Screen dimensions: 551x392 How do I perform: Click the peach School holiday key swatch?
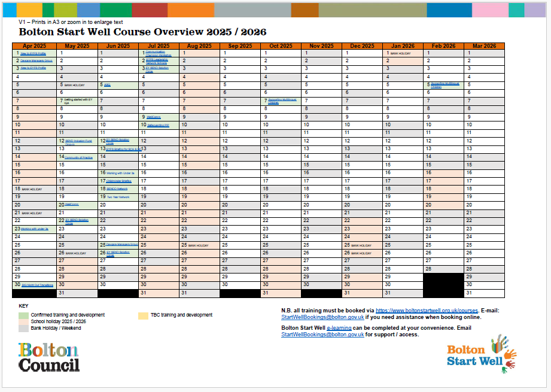(23, 322)
